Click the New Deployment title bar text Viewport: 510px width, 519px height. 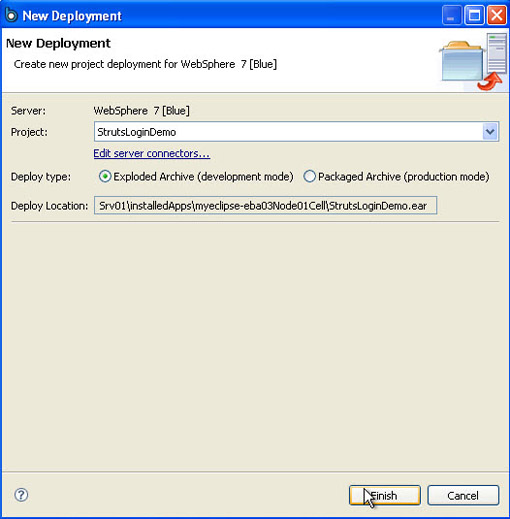[72, 16]
